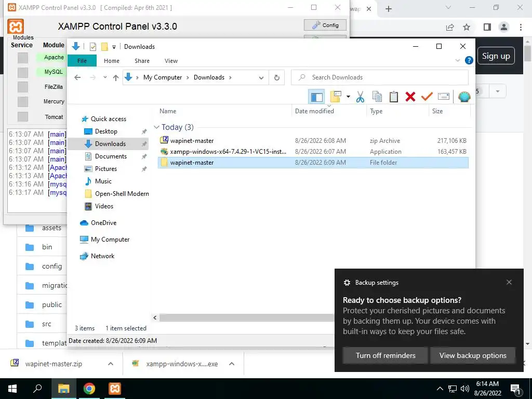This screenshot has width=532, height=399.
Task: Open the Classic Shell settings icon
Action: tap(464, 97)
